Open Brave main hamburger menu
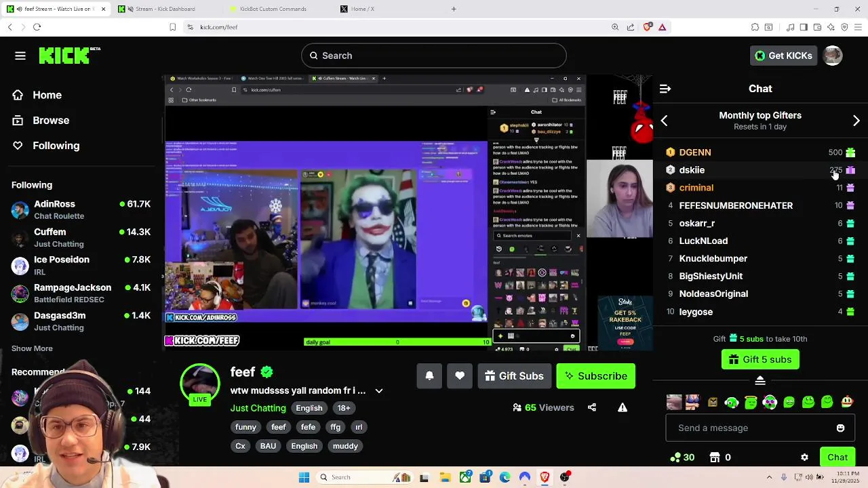Viewport: 868px width, 488px height. (858, 27)
